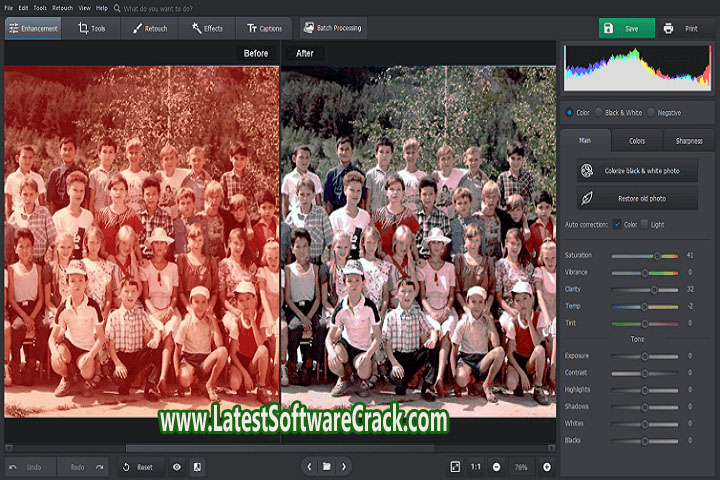This screenshot has height=480, width=720.
Task: Open the Effects tab
Action: coord(207,29)
